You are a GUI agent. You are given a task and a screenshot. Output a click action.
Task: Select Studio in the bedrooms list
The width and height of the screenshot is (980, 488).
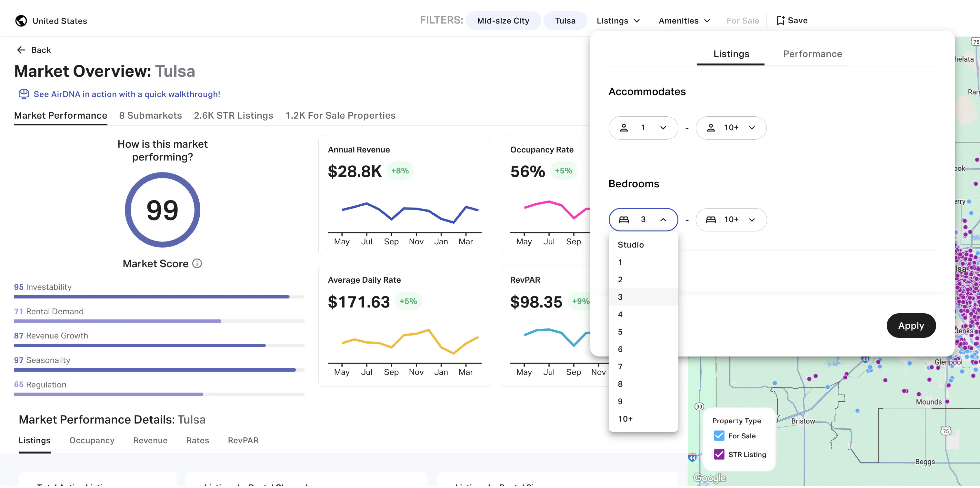pyautogui.click(x=643, y=245)
